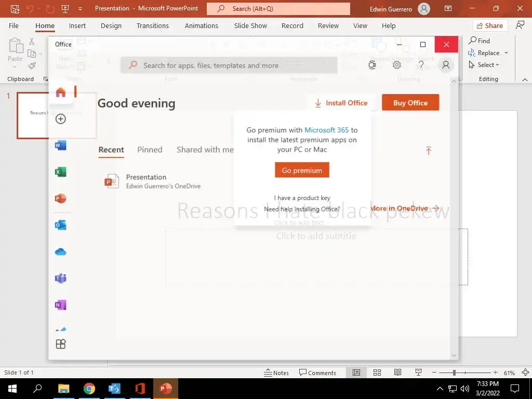
Task: Open File Explorer from the taskbar
Action: (x=63, y=389)
